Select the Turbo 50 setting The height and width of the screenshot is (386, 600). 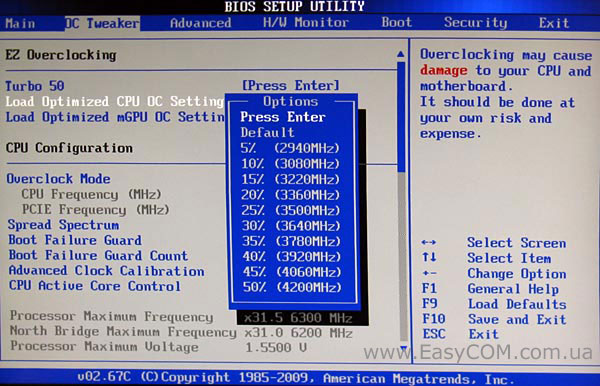point(35,86)
